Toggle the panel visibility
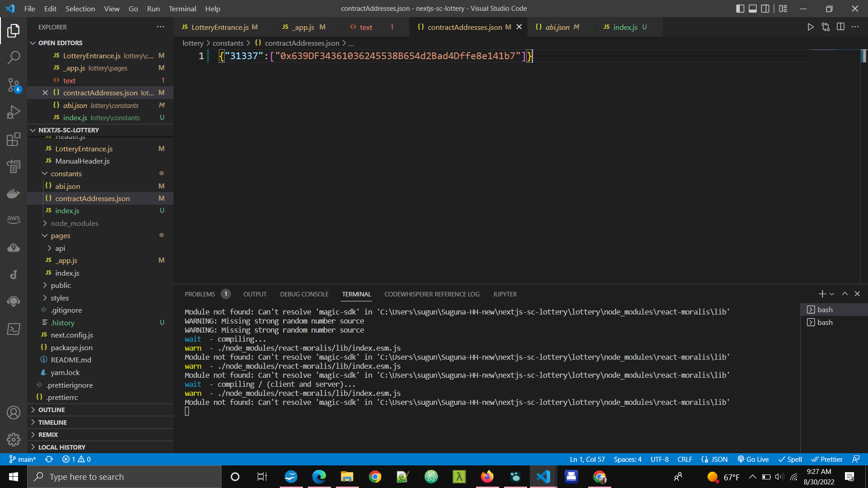 pyautogui.click(x=753, y=8)
